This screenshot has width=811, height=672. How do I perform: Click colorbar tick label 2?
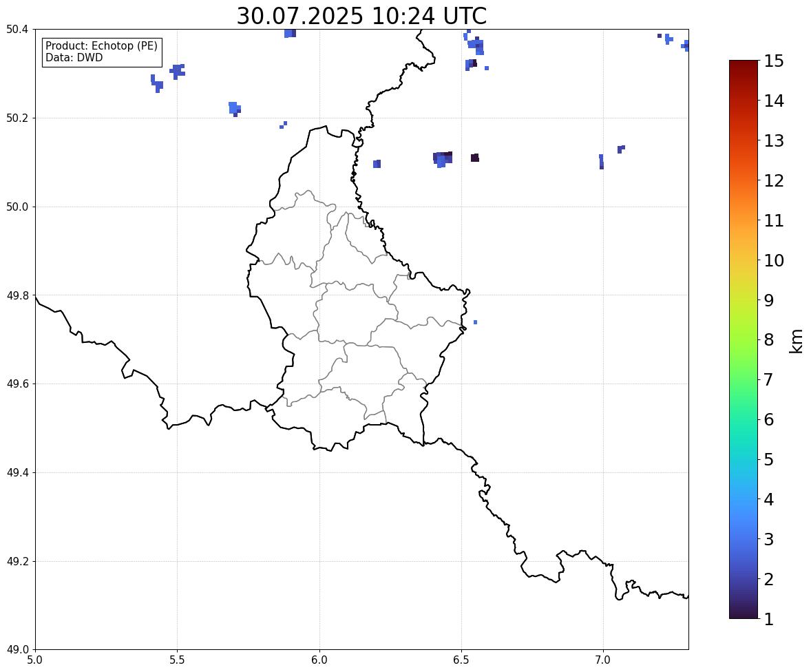click(769, 579)
